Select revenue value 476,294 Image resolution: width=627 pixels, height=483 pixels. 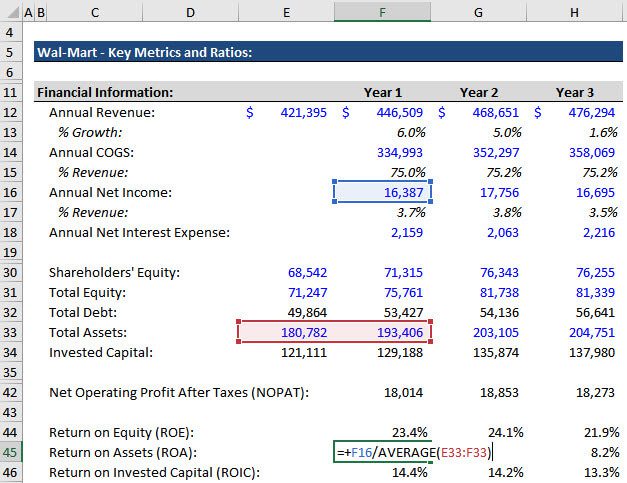(591, 112)
